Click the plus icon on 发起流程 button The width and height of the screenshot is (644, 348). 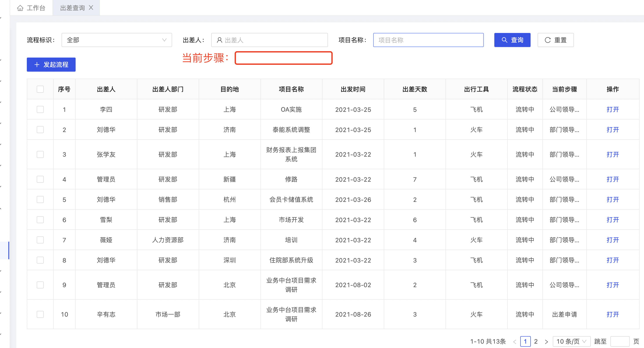(x=37, y=65)
